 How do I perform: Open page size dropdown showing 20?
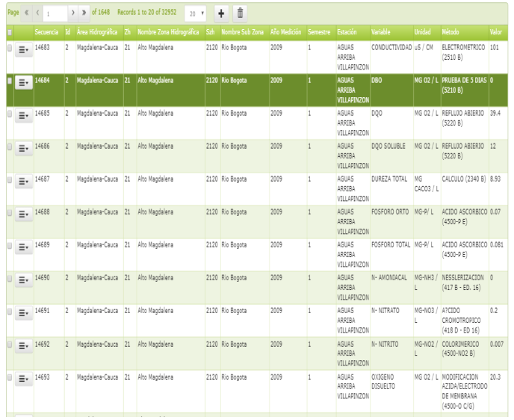(196, 13)
